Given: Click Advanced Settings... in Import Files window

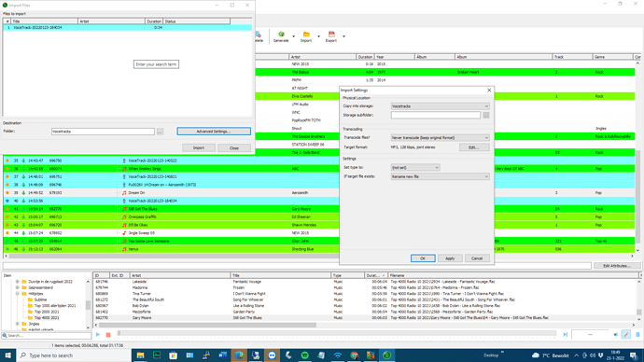Looking at the screenshot, I should [214, 132].
